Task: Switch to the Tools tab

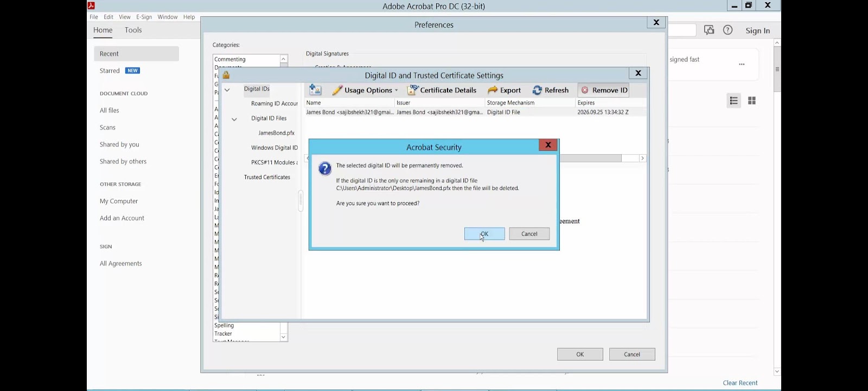Action: click(133, 30)
